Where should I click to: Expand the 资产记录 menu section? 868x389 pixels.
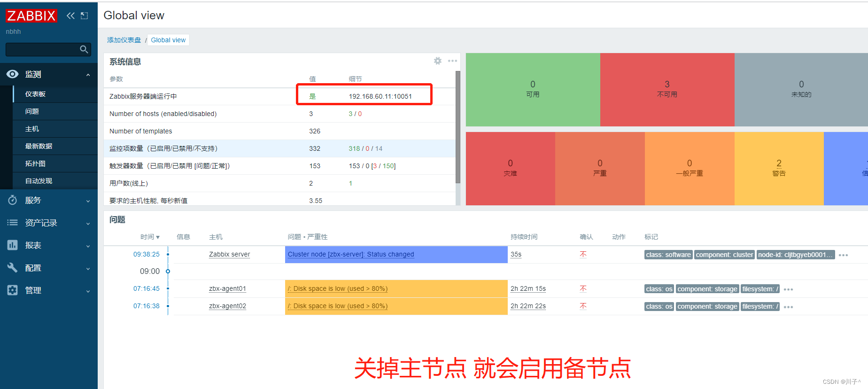[x=49, y=223]
